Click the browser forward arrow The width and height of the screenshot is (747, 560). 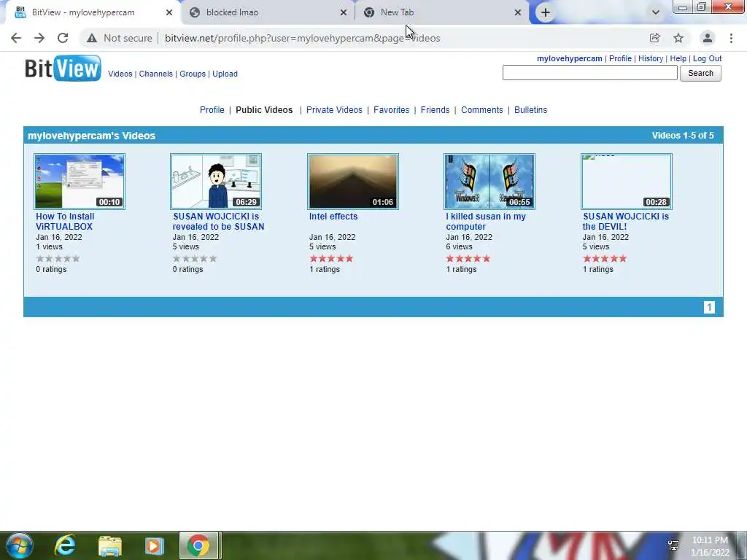39,38
